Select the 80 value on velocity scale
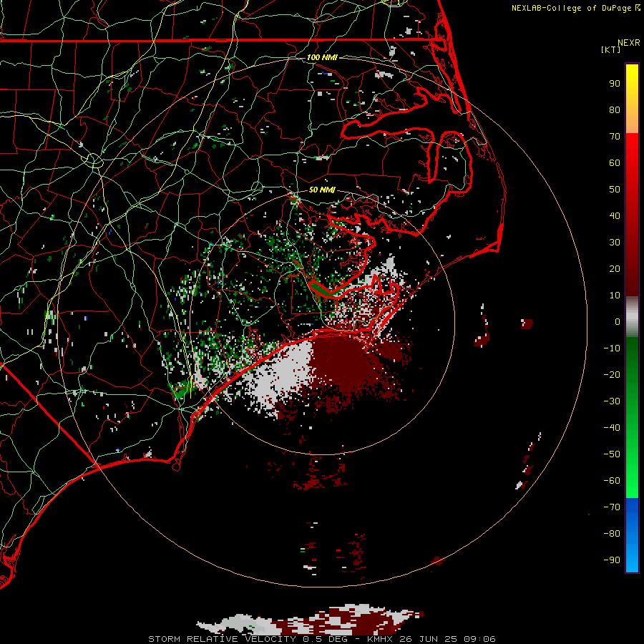644x644 pixels. (x=615, y=110)
